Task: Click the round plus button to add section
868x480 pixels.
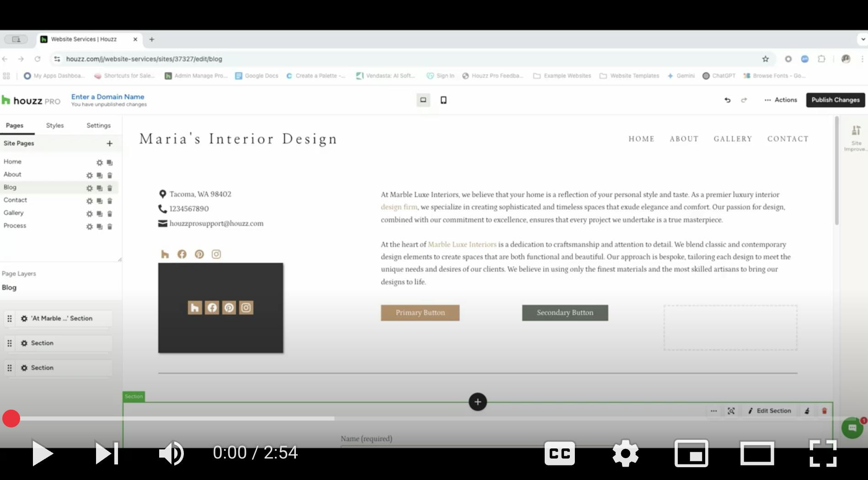Action: coord(477,402)
